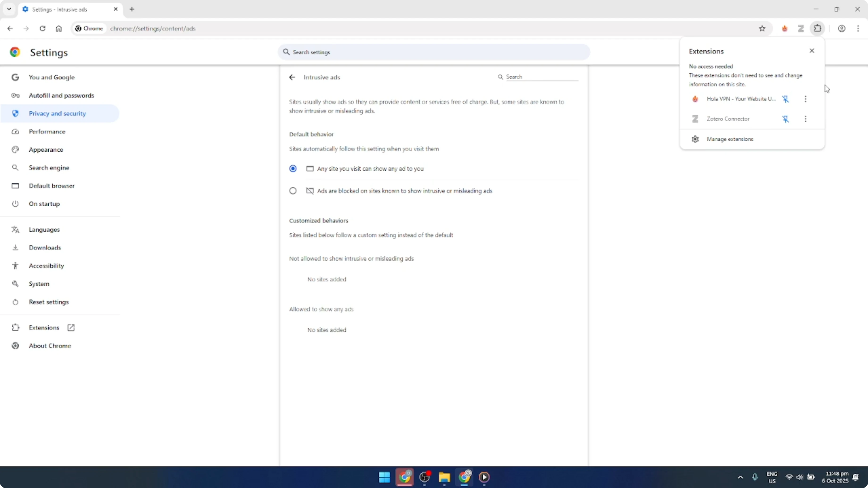Toggle the pin for Hola VPN extension
The image size is (868, 488).
click(x=785, y=99)
